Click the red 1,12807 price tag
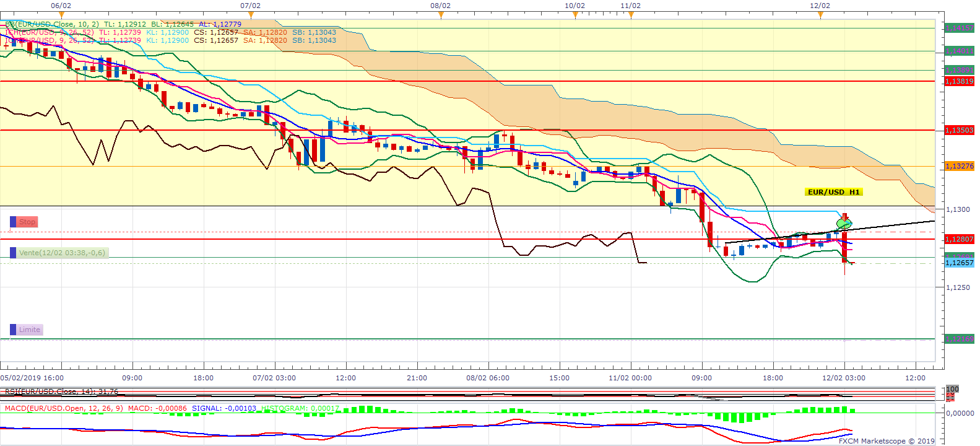Viewport: 980px width, 446px height. [959, 239]
